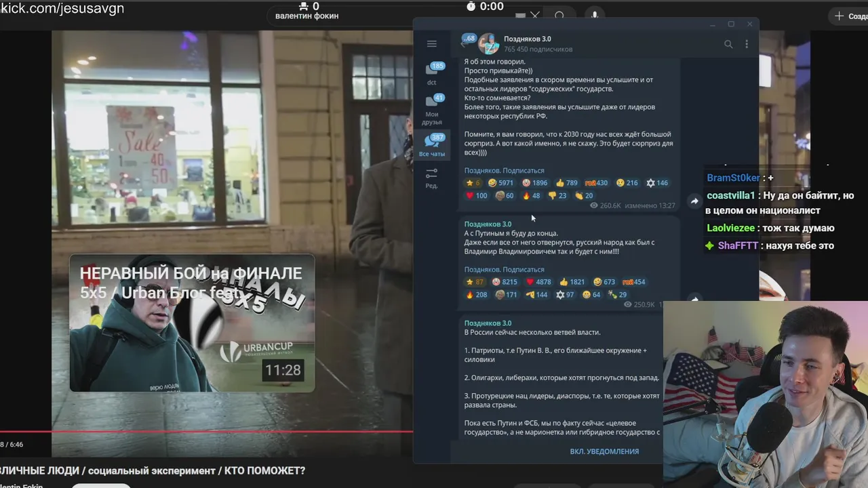Go back using the Telegram unread-badge arrow
The image size is (868, 488).
(468, 41)
